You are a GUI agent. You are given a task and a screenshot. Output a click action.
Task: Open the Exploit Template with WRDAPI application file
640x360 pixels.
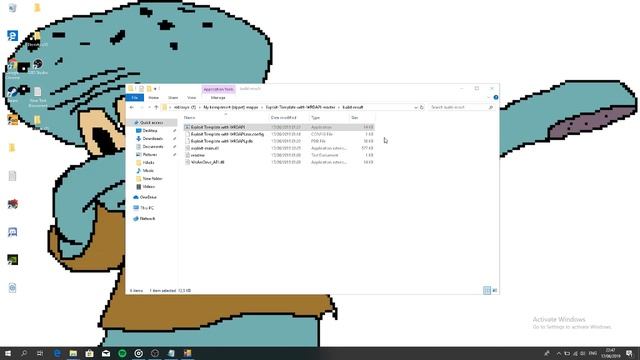[x=279, y=127]
